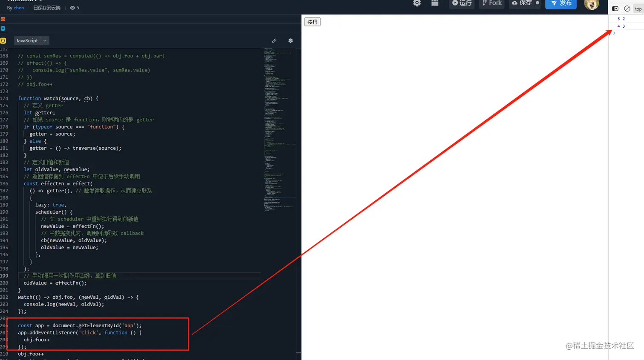The width and height of the screenshot is (644, 360).
Task: Click the link icon in JS panel header
Action: click(274, 41)
